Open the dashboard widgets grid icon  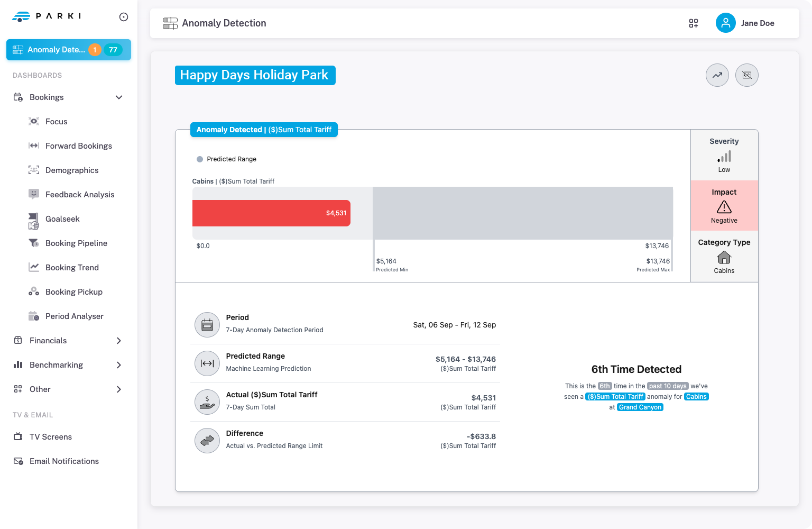693,23
